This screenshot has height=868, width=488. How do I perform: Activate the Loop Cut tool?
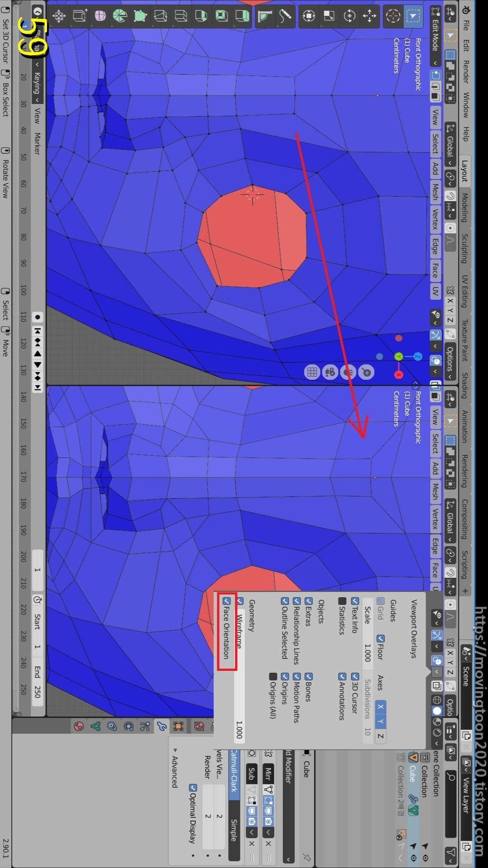181,16
